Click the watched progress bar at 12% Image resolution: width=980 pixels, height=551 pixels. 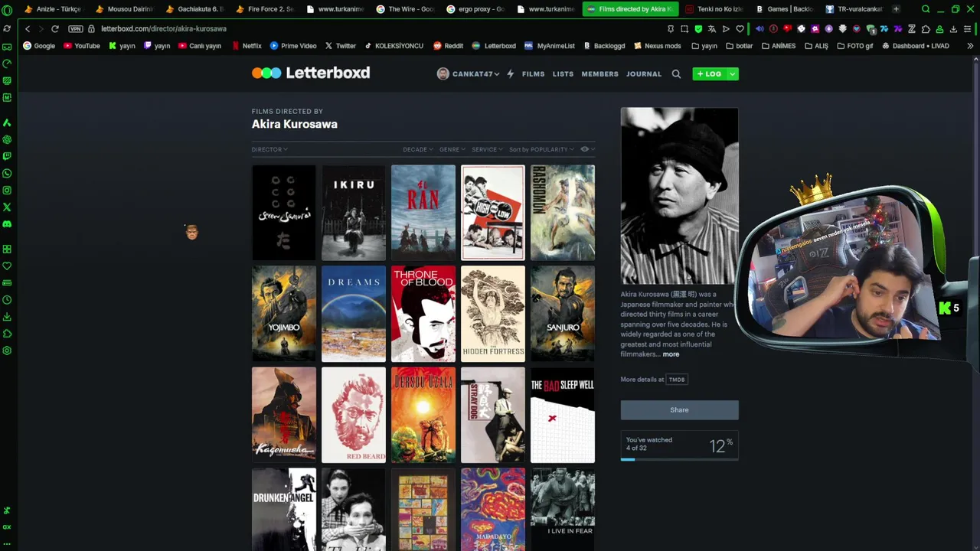coord(679,459)
